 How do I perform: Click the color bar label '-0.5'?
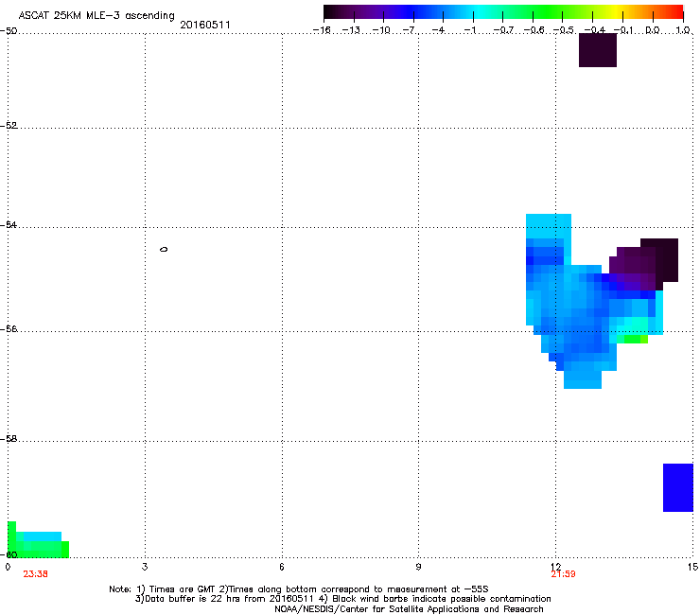pos(564,30)
